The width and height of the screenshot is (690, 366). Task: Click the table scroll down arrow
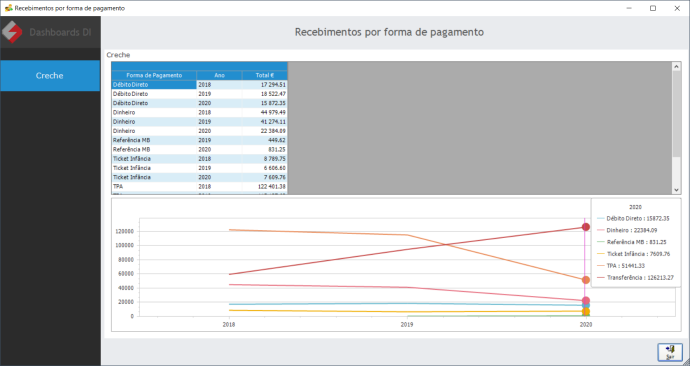point(676,190)
